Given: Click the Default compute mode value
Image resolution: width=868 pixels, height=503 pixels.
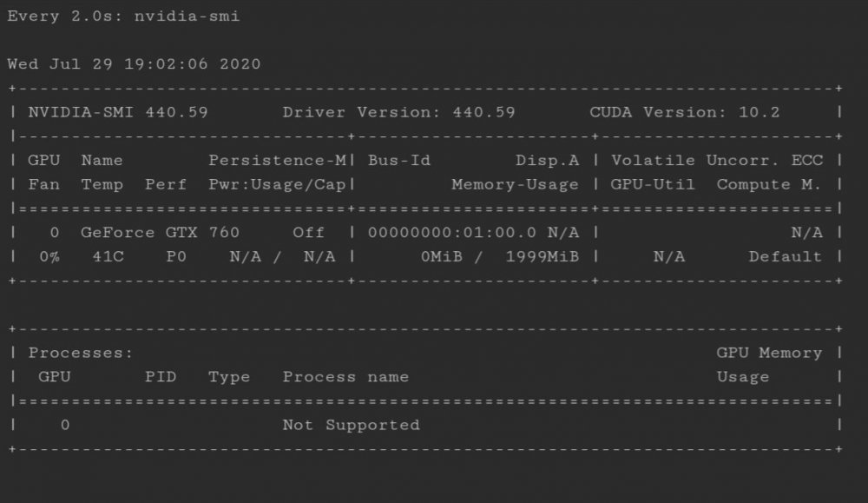Looking at the screenshot, I should click(785, 257).
